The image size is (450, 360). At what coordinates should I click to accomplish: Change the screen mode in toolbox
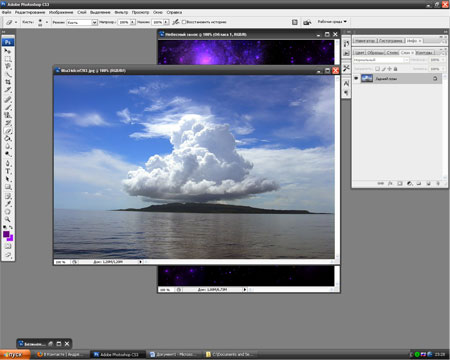coord(8,255)
